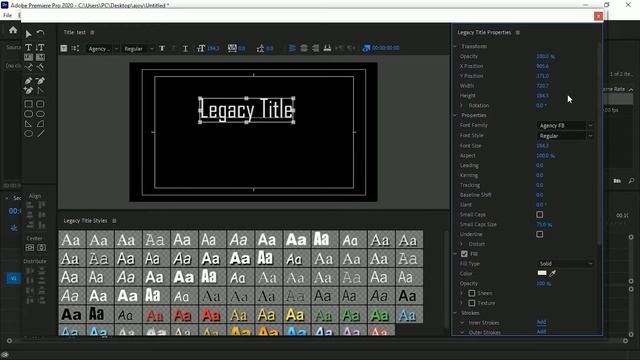Select the Legacy Title text box
The width and height of the screenshot is (640, 360).
click(x=247, y=110)
